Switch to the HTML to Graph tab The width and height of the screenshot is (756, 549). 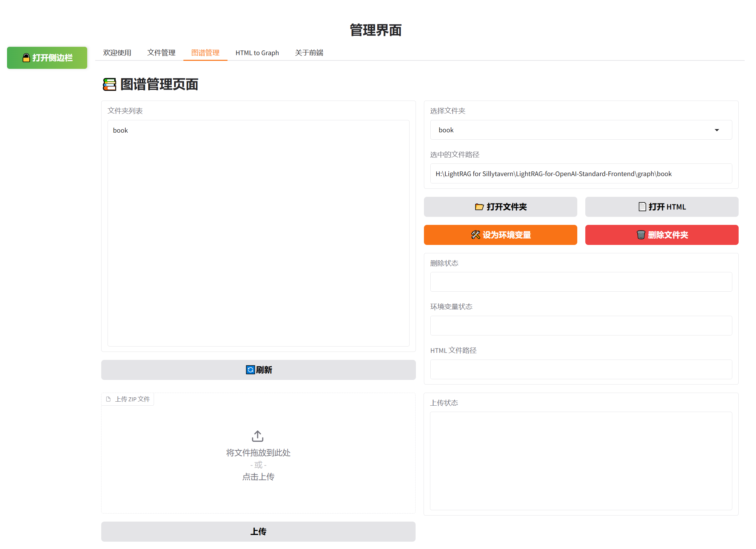pyautogui.click(x=257, y=52)
